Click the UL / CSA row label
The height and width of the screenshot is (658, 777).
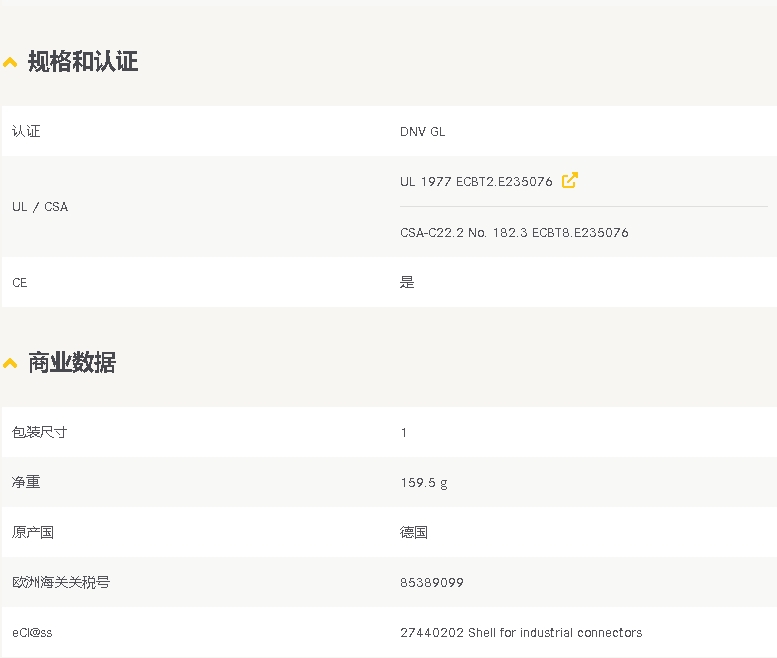(40, 207)
